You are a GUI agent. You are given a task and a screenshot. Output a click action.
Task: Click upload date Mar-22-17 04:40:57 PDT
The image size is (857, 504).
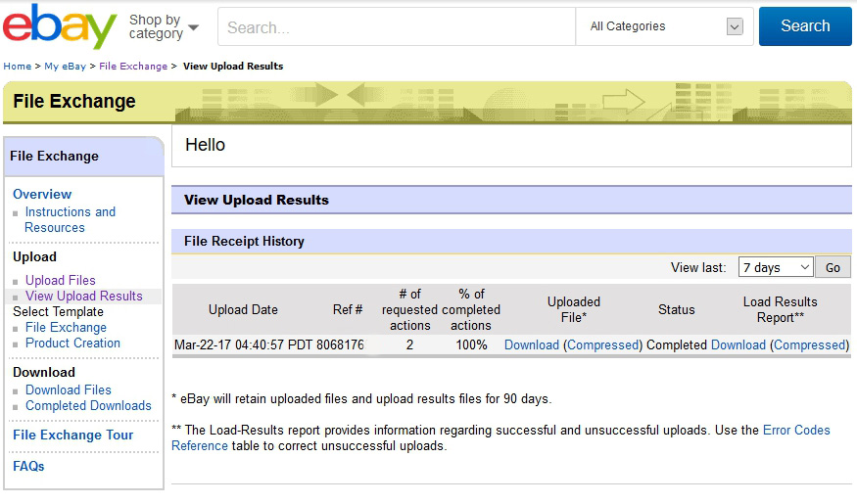point(243,345)
